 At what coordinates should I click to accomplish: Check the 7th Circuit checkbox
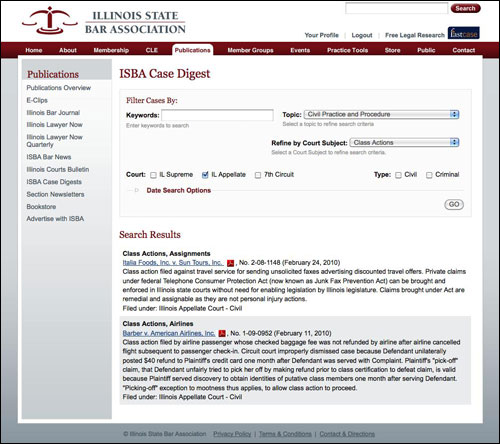258,175
